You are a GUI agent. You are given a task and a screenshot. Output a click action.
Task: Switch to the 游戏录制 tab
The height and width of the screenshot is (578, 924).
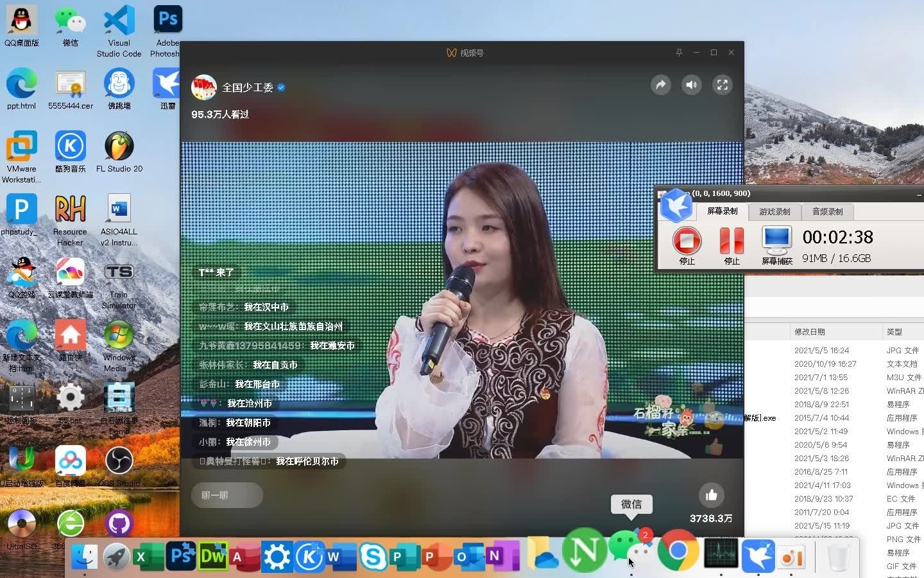[774, 211]
